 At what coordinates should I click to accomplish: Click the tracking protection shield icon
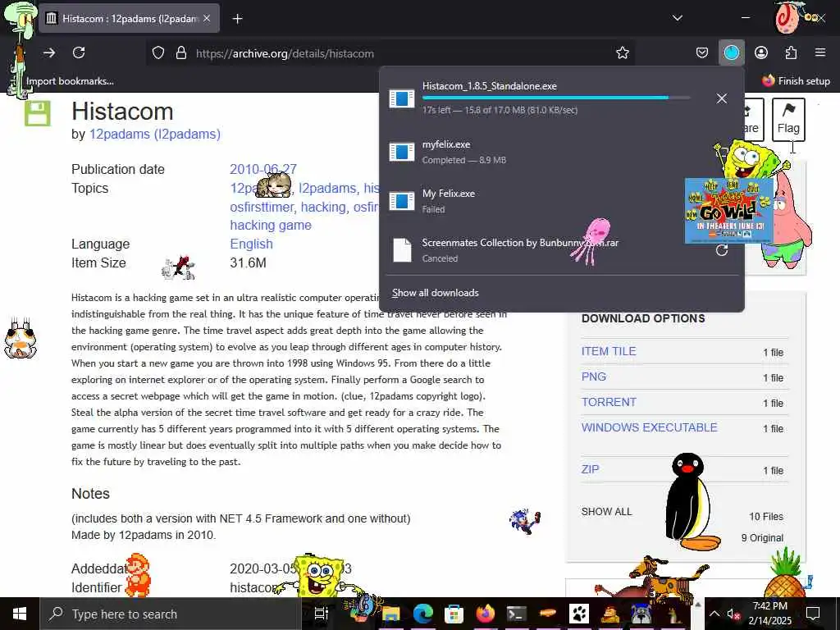pyautogui.click(x=158, y=53)
